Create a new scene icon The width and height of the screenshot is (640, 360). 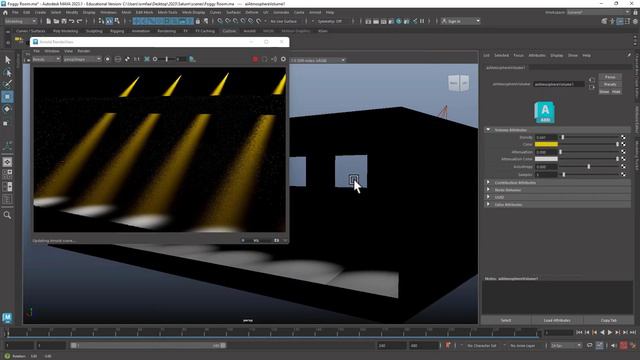(49, 21)
